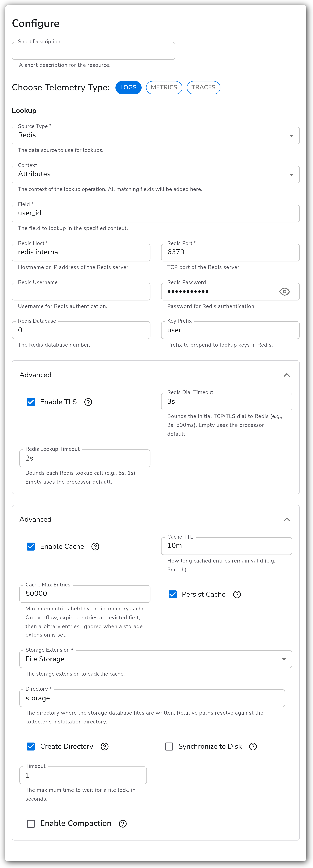This screenshot has height=868, width=313.
Task: Click the Redis Username field
Action: pos(81,291)
